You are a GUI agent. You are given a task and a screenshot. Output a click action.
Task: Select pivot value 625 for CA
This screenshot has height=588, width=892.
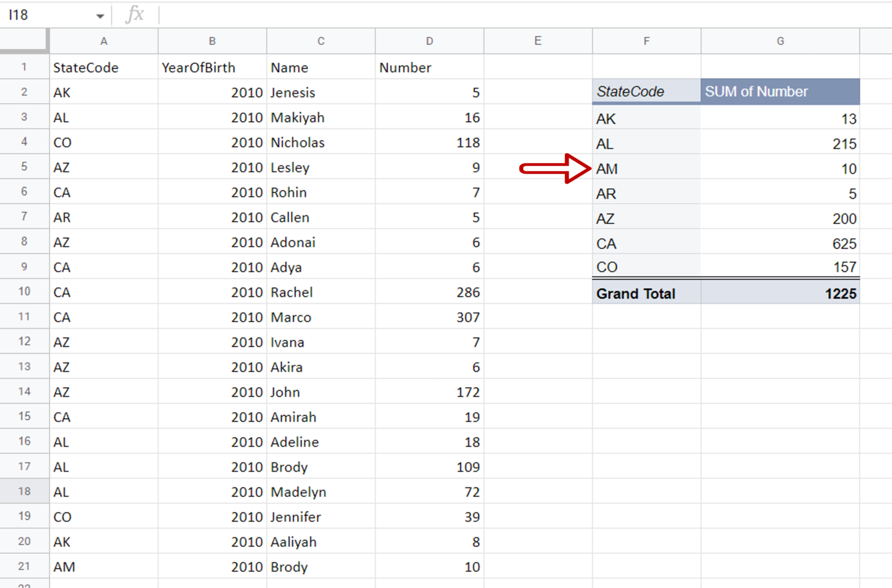point(779,244)
